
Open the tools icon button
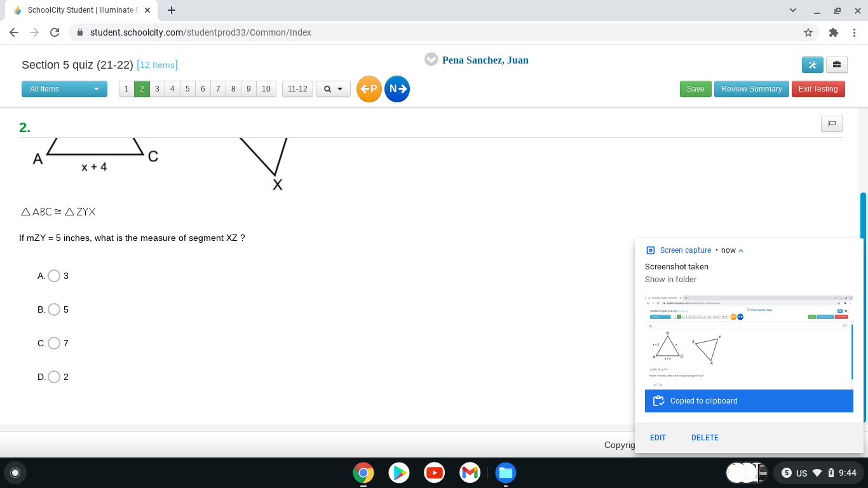(813, 65)
